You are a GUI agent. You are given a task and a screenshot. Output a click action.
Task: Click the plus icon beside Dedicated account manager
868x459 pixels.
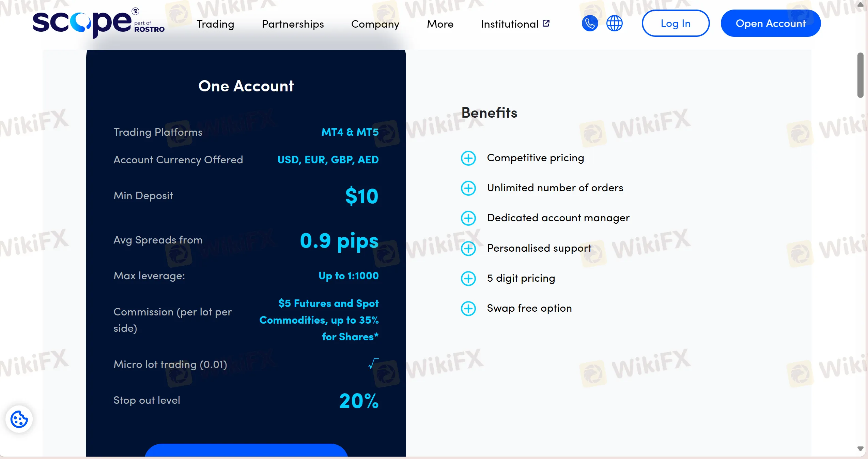pyautogui.click(x=468, y=218)
